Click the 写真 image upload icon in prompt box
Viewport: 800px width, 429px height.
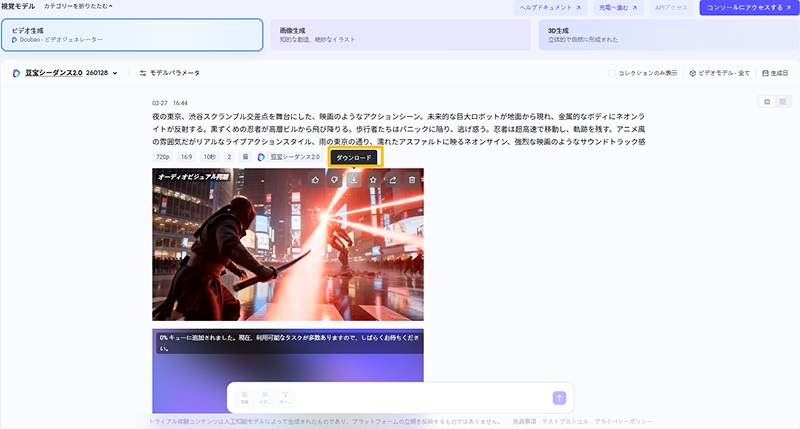click(245, 398)
